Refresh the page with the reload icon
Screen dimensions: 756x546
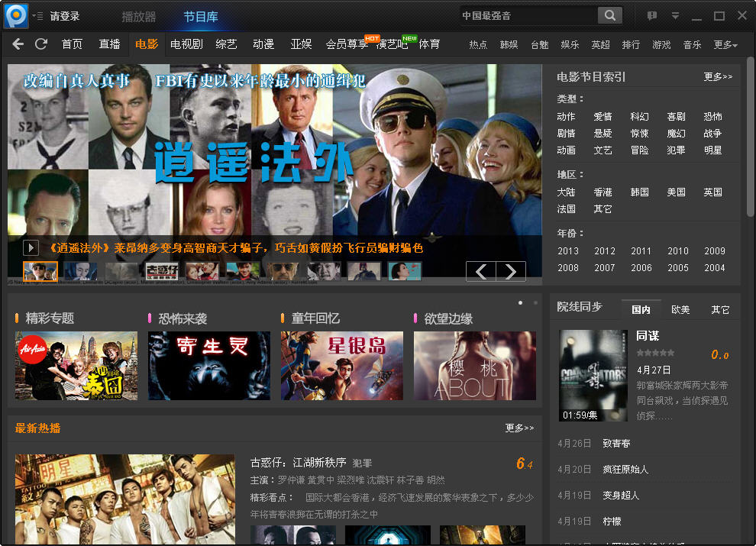[41, 44]
